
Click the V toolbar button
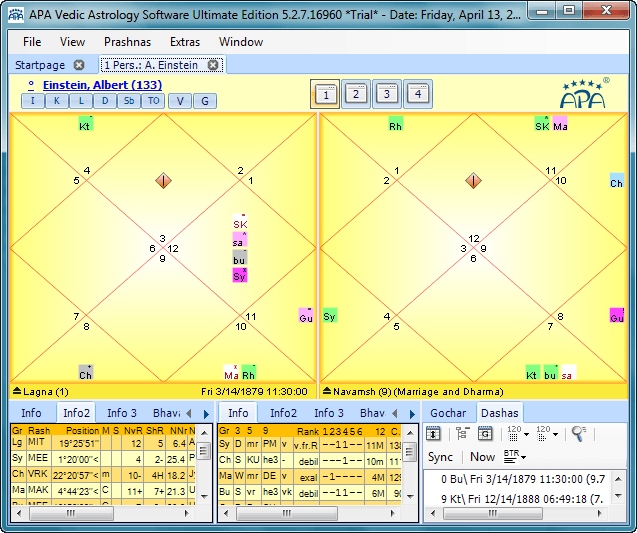coord(180,101)
